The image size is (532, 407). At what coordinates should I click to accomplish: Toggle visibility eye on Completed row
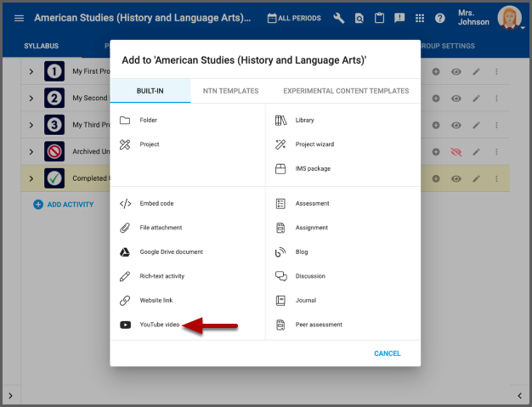pos(456,179)
